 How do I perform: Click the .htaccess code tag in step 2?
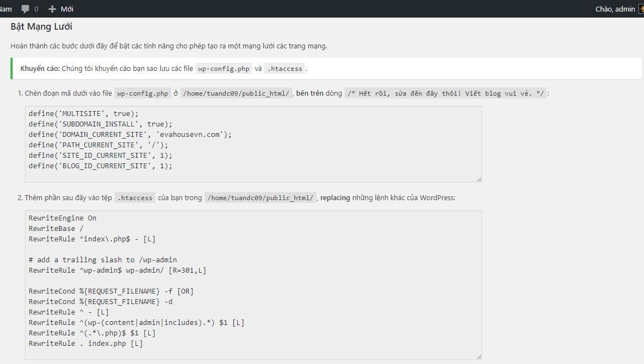[x=135, y=198]
